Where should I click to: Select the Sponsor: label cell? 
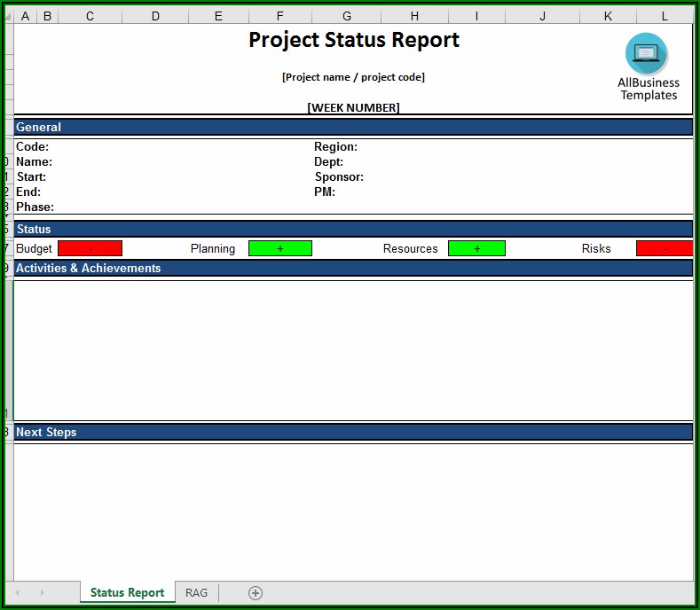coord(339,176)
